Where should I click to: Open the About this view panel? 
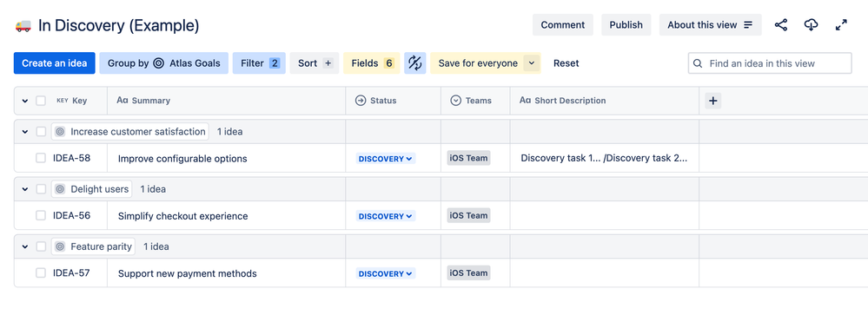(x=710, y=25)
